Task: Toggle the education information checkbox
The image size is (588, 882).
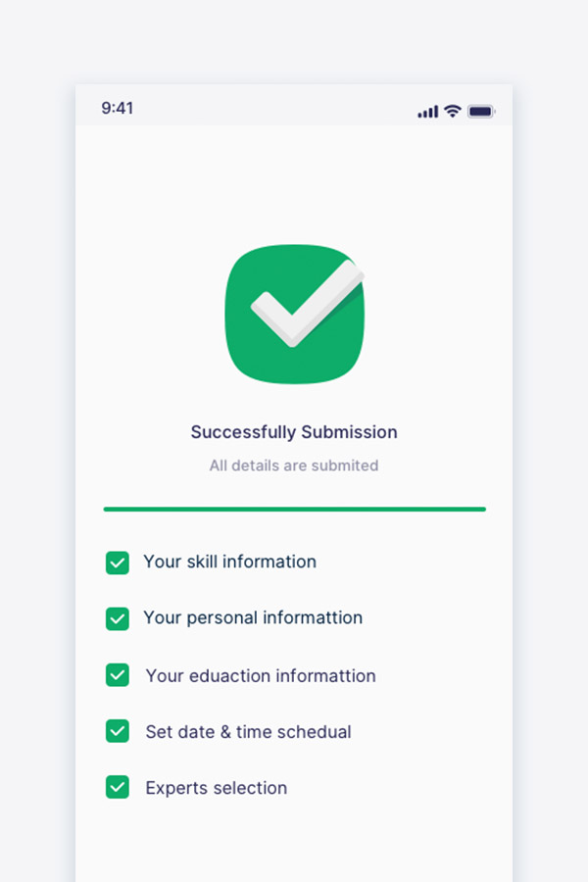Action: click(x=117, y=675)
